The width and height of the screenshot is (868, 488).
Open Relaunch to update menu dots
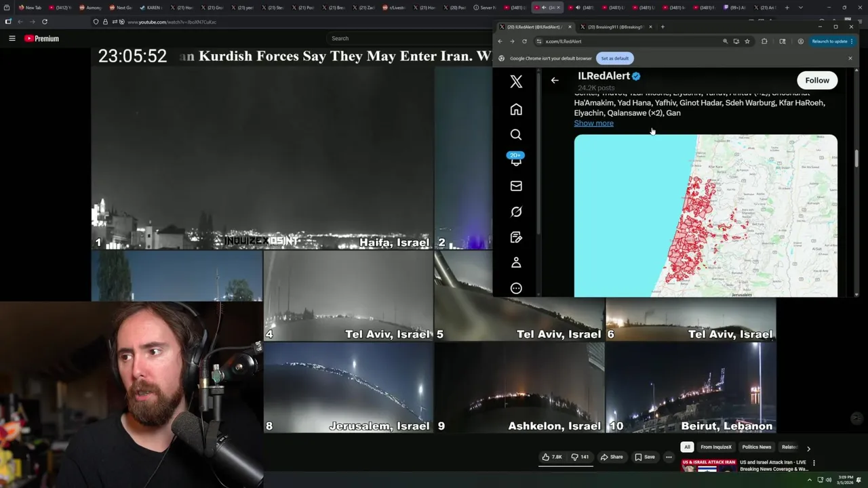[x=852, y=41]
